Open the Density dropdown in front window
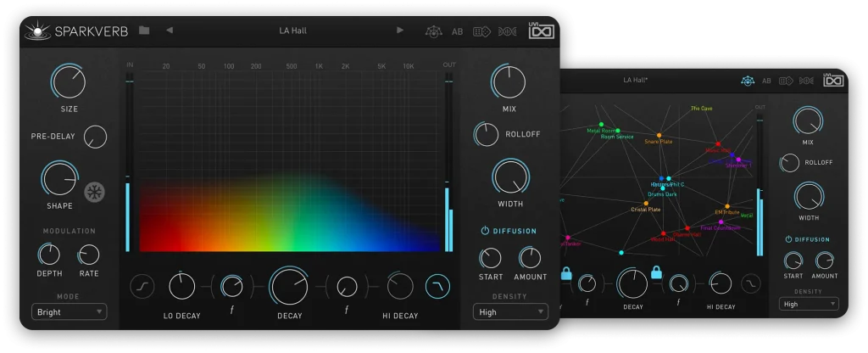 point(513,311)
